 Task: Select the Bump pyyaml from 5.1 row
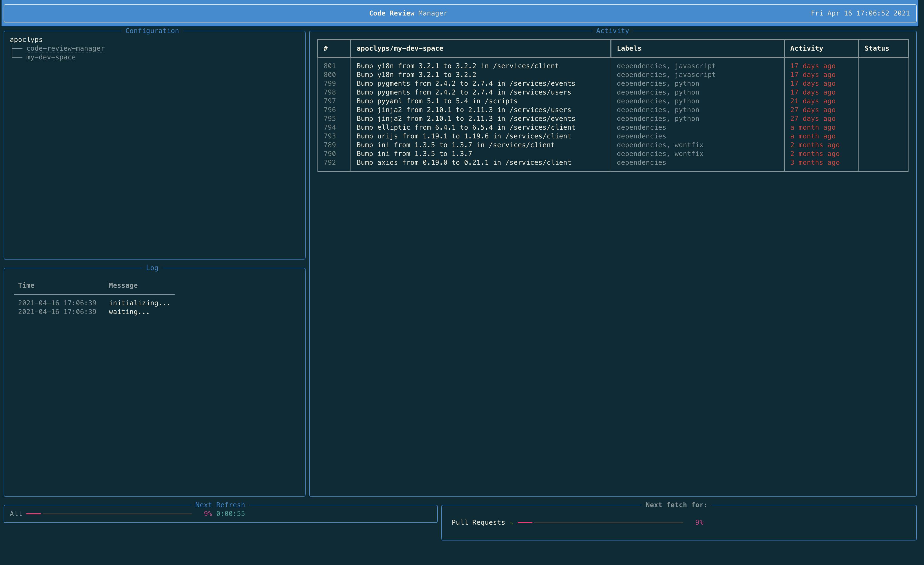[436, 101]
